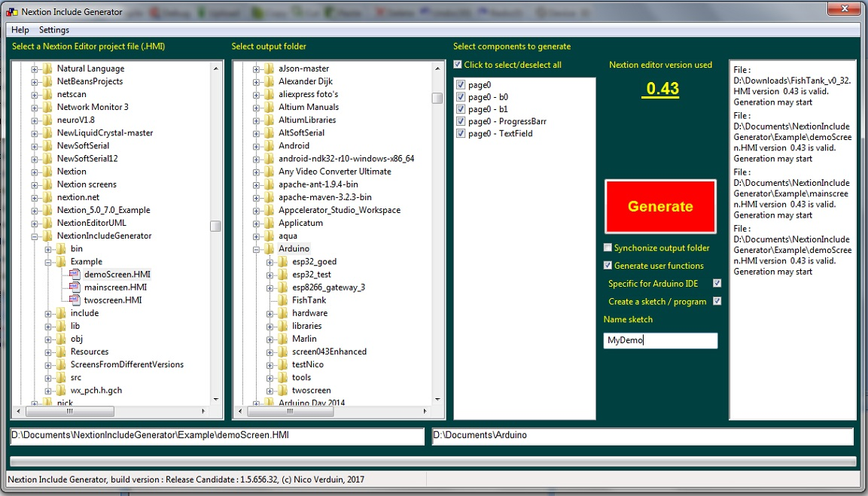Select the testNico output folder
Viewport: 868px width, 496px height.
pos(308,364)
